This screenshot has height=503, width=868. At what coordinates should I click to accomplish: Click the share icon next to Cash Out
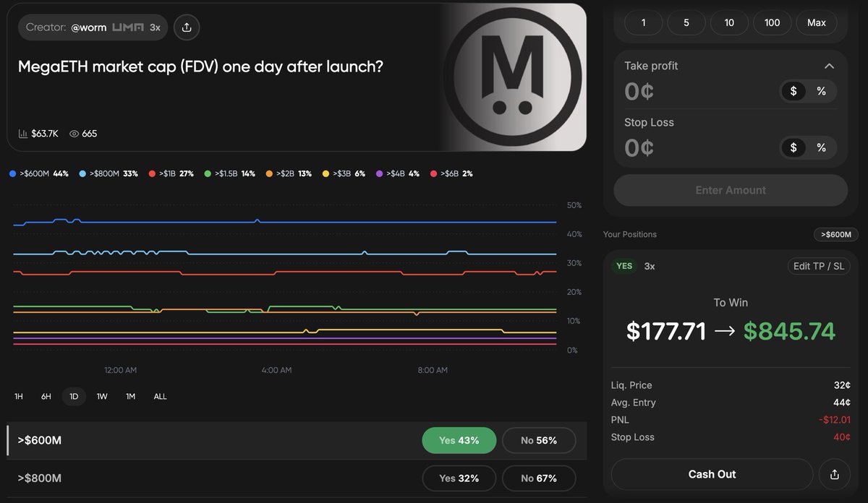(835, 474)
